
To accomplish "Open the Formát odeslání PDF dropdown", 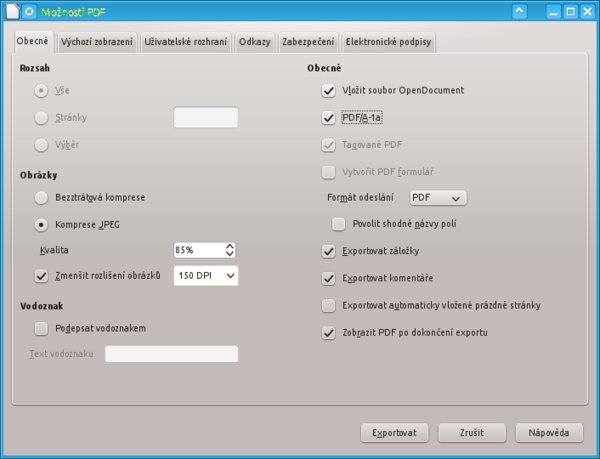I will click(x=438, y=198).
